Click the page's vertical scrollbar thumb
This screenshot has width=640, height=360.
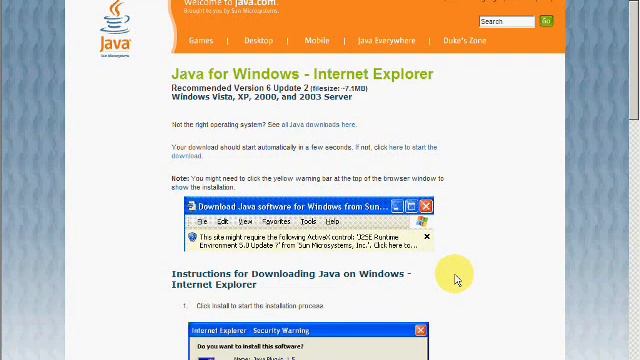click(633, 60)
